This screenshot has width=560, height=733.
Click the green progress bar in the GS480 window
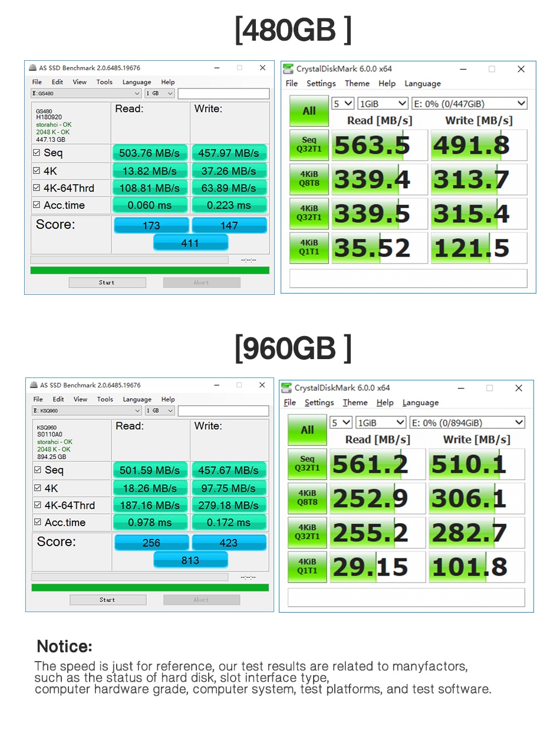click(150, 270)
